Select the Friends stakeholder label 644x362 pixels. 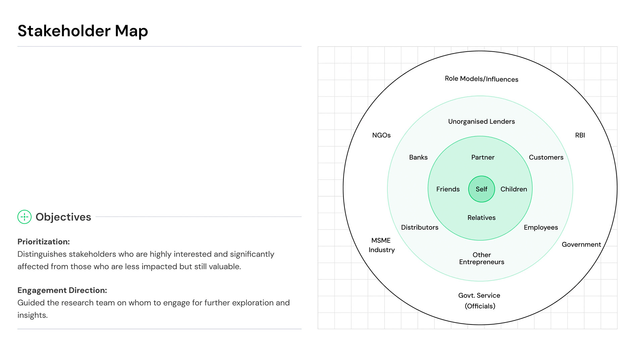point(448,189)
